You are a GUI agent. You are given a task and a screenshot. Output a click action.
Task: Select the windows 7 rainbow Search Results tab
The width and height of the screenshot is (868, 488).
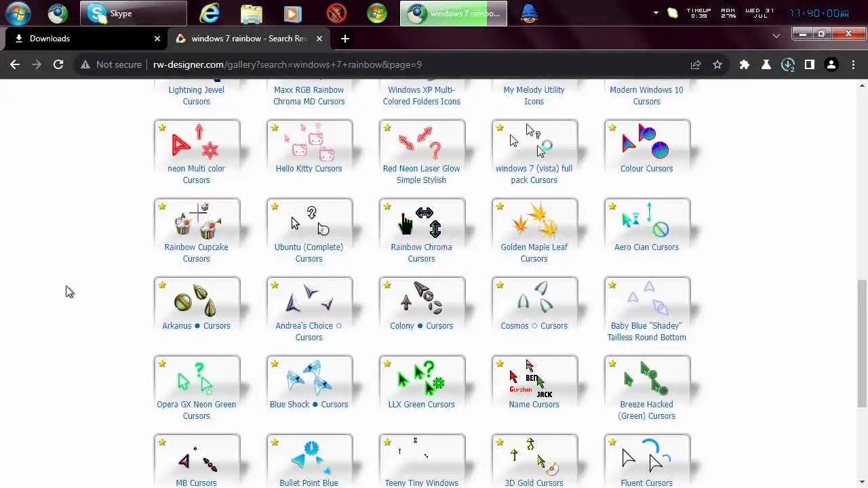click(x=249, y=39)
